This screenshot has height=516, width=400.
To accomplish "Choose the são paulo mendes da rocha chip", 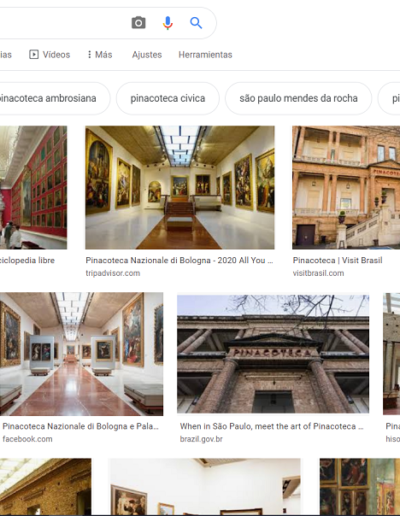I will (x=298, y=98).
